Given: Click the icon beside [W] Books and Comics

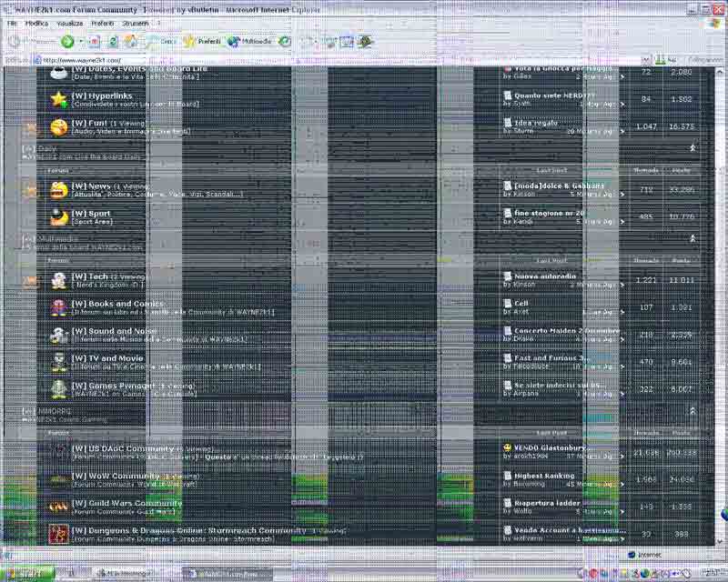Looking at the screenshot, I should 59,307.
